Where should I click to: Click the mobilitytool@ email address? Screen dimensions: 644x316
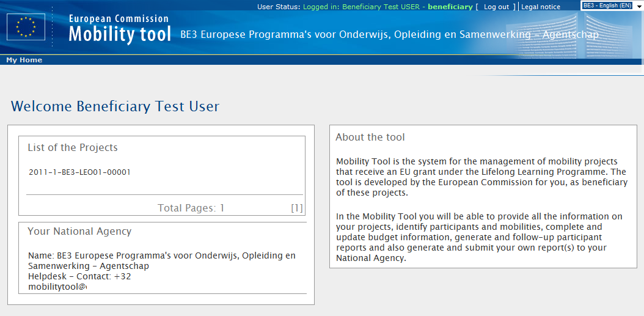pos(58,287)
